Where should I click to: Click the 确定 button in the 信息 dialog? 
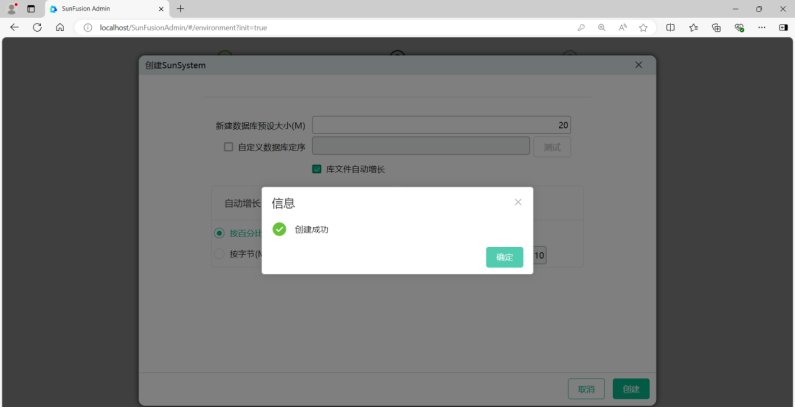pos(504,257)
